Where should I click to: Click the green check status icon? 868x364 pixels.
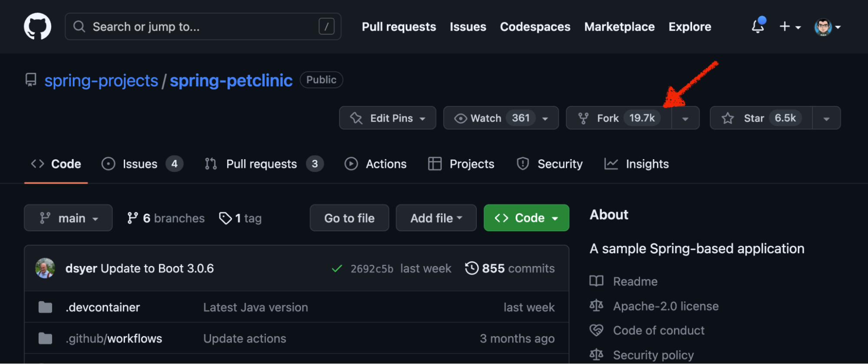pos(337,269)
